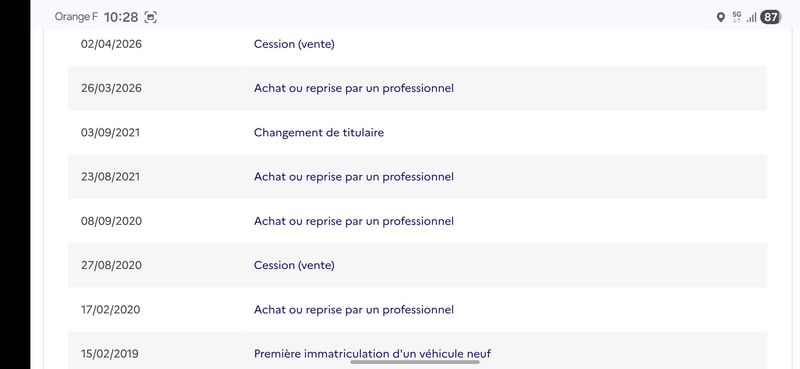Tap the date 15/02/2019
Screen dimensions: 800x369
[x=110, y=354]
